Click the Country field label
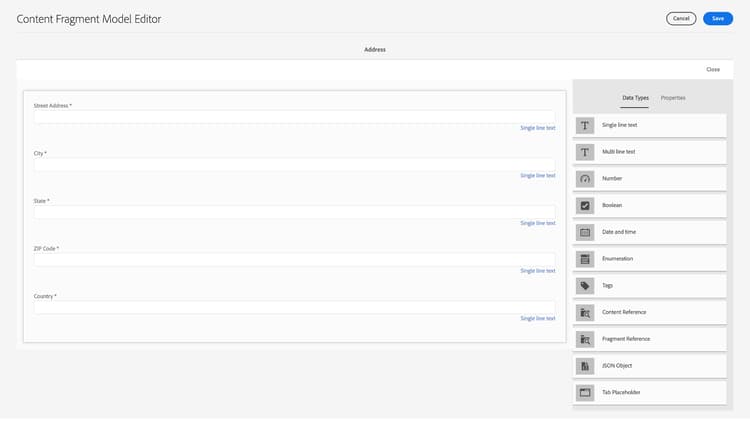 [45, 297]
